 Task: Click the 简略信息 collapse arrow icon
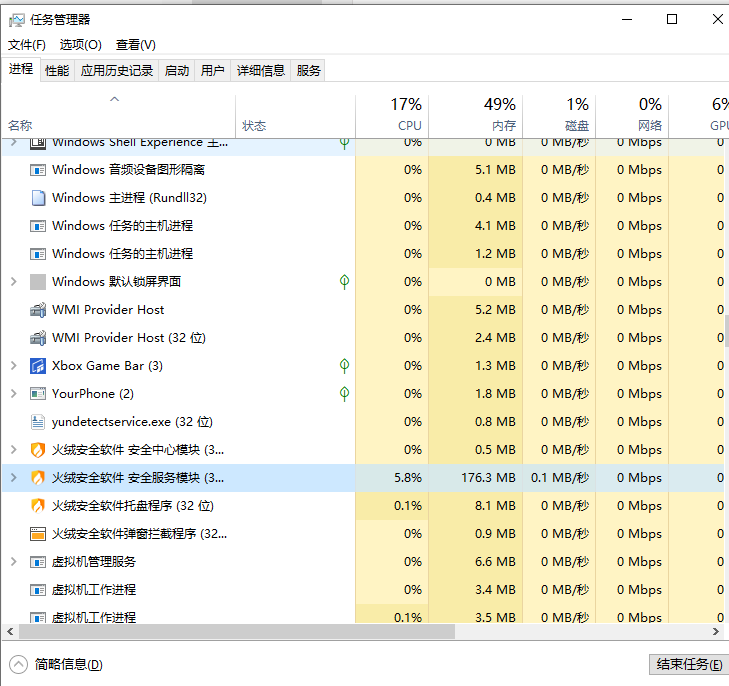coord(19,665)
